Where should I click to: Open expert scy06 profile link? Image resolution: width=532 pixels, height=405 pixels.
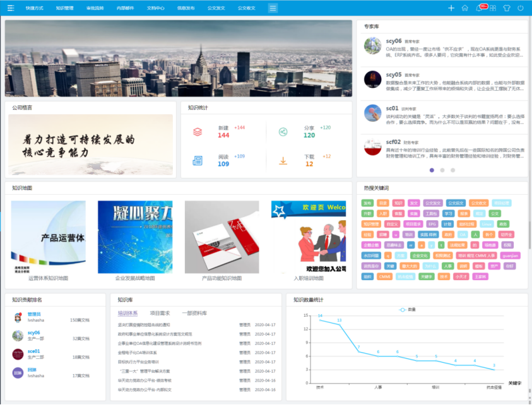tap(393, 40)
